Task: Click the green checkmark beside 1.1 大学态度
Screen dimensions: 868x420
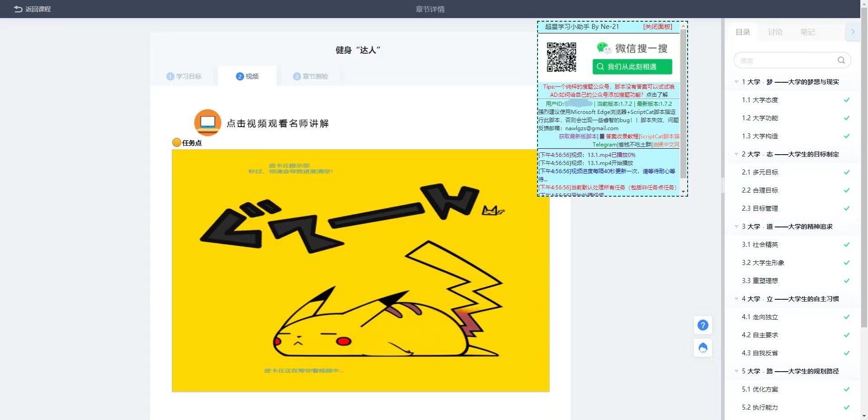Action: pos(846,100)
